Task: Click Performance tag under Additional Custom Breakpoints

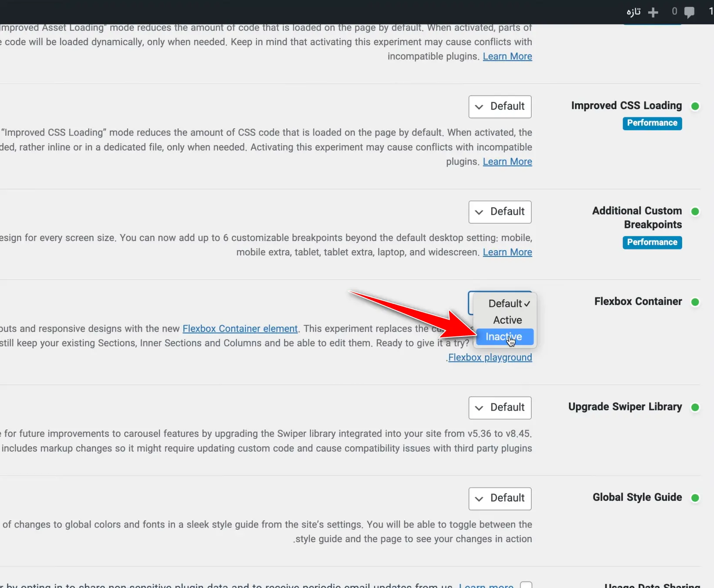Action: click(652, 242)
